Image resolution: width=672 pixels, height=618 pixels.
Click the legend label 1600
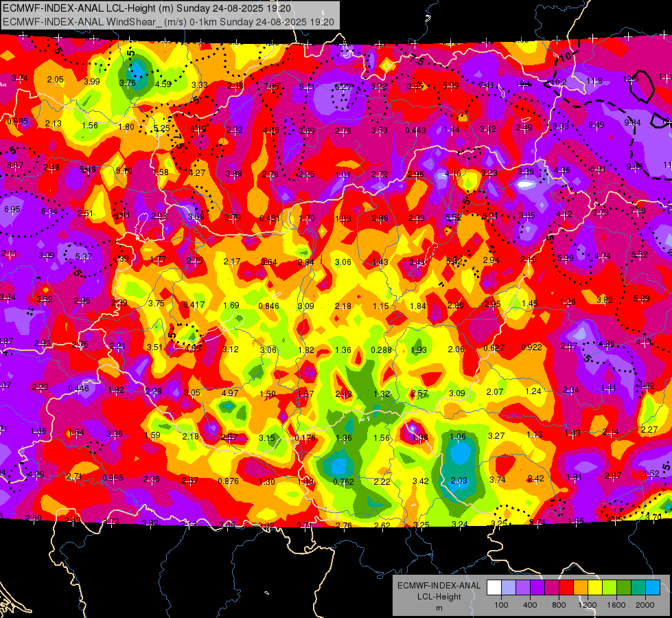tap(616, 605)
